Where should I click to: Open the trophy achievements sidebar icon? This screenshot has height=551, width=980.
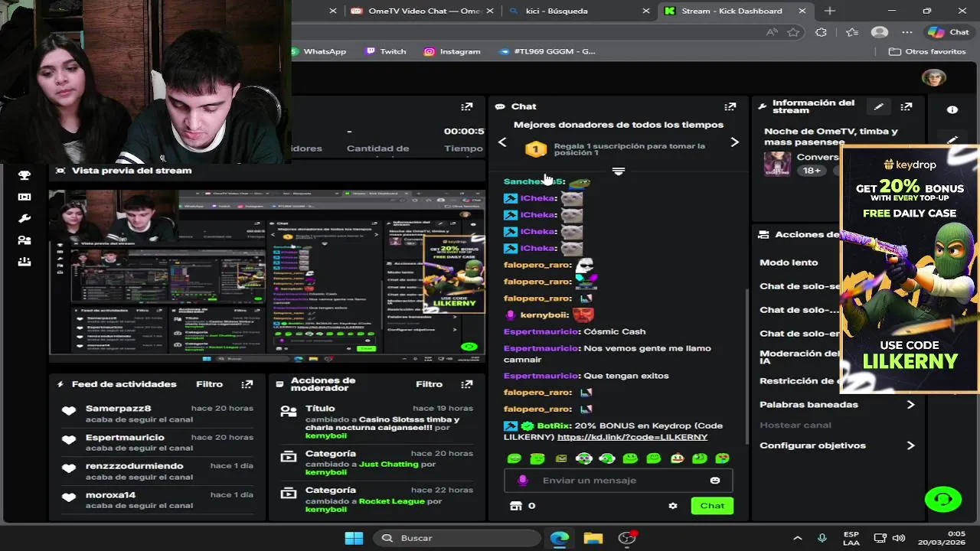tap(24, 175)
